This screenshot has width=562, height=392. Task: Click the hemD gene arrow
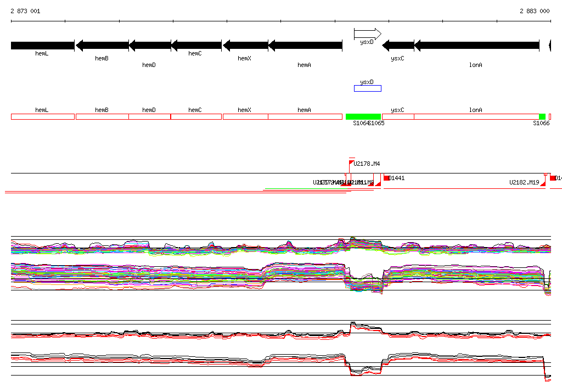pos(150,45)
